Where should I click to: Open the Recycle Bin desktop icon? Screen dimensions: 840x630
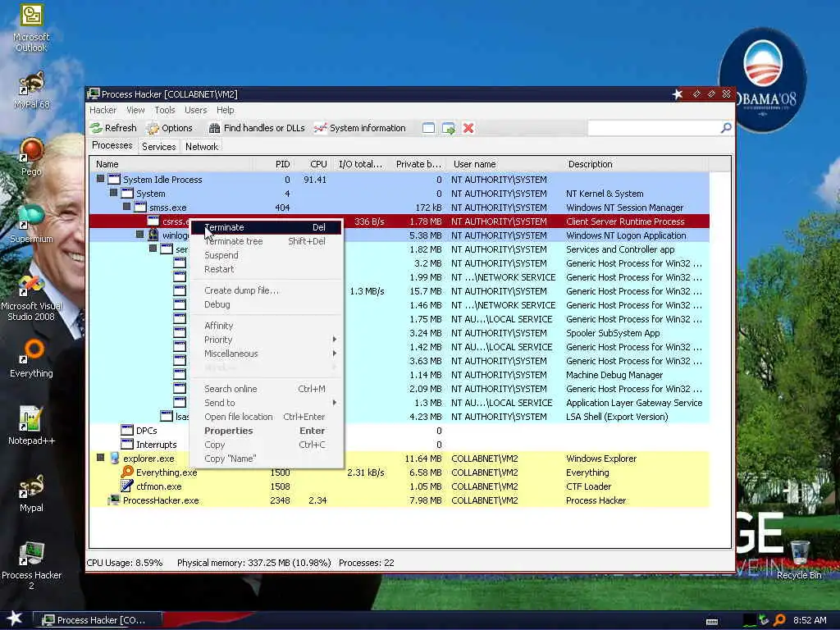point(799,559)
